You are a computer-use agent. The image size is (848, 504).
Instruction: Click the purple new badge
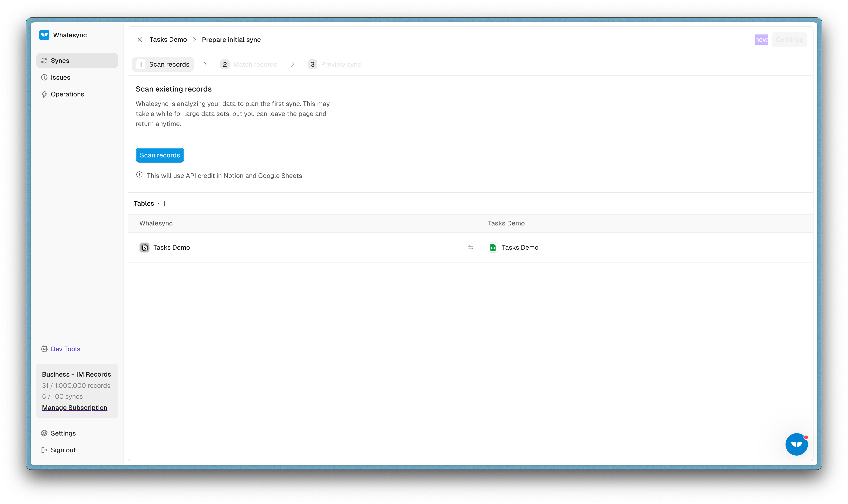761,40
